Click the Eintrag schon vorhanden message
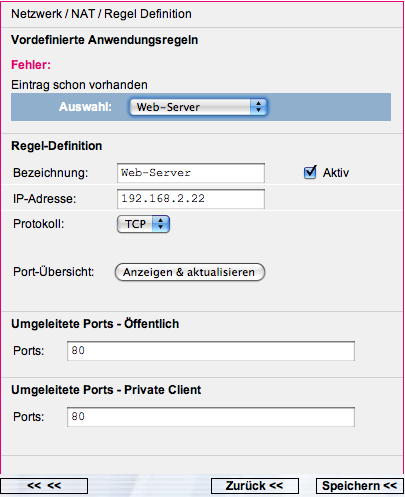Viewport: 405px width, 497px height. [x=79, y=85]
